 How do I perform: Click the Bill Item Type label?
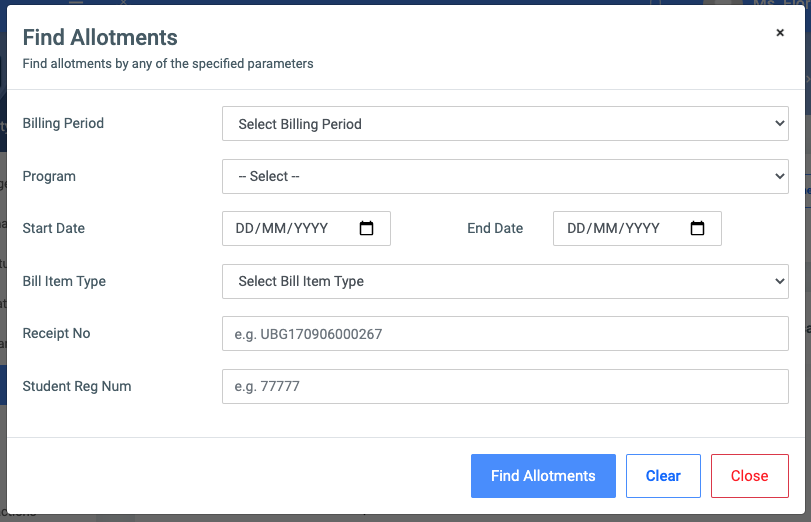coord(64,281)
